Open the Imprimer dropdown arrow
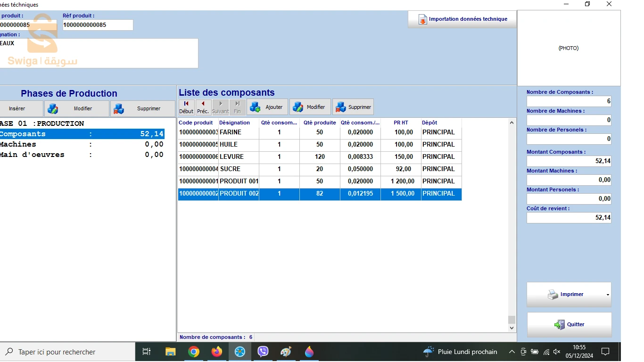The width and height of the screenshot is (644, 362). 608,295
